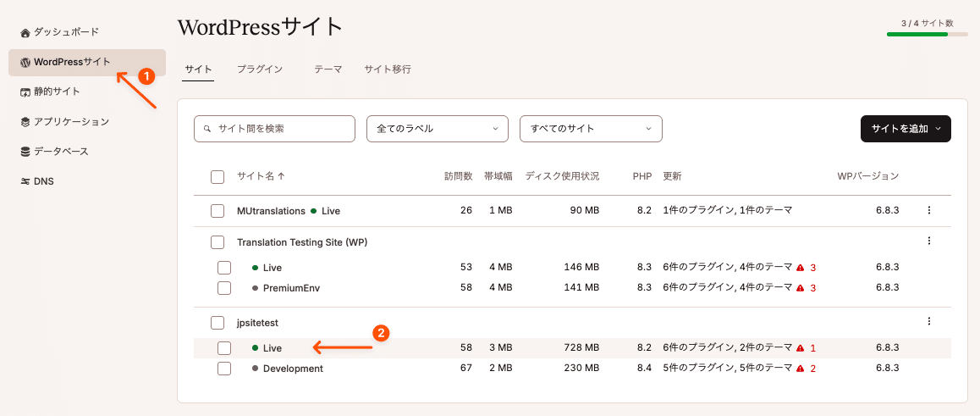
Task: Check the jpsitetest Development environment checkbox
Action: coord(224,369)
